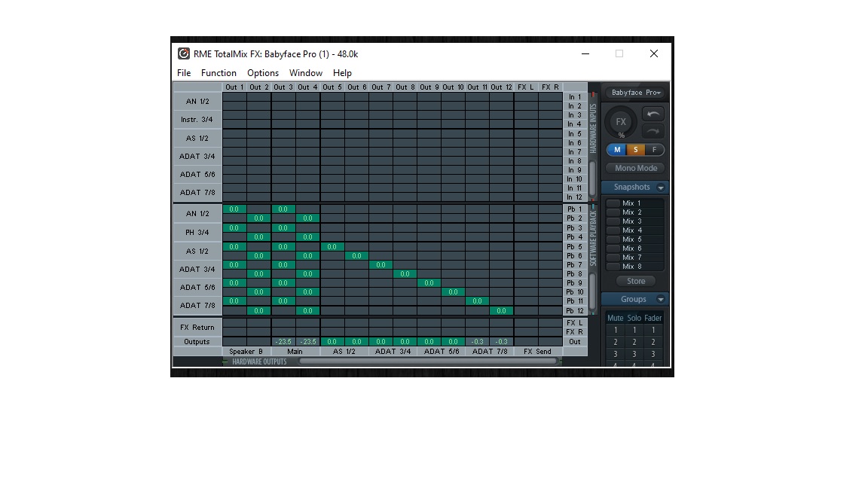Collapse the Groups panel arrow
Viewport: 868px width, 488px height.
660,299
